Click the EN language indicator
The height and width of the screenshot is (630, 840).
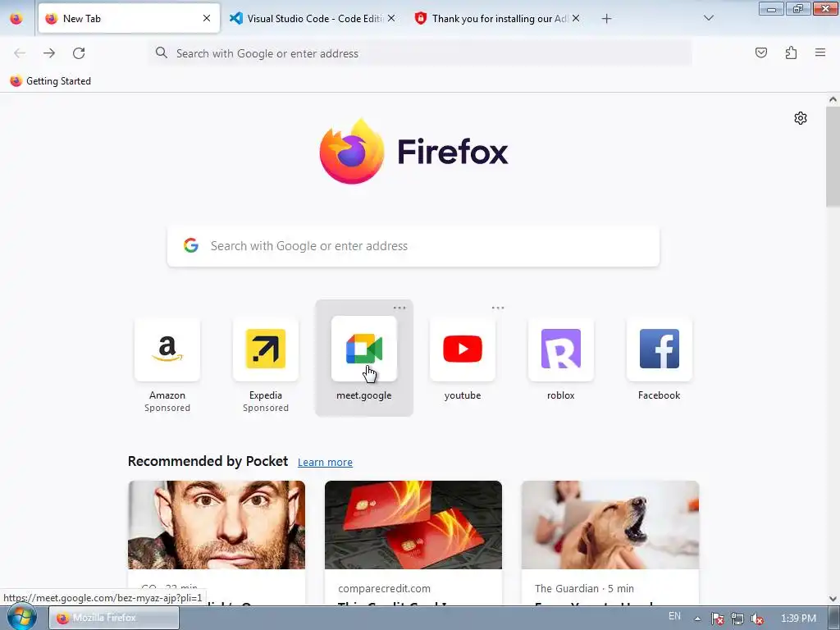(674, 616)
